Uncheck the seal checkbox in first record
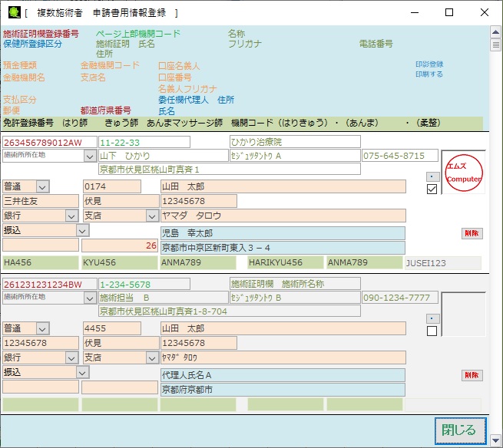This screenshot has width=503, height=448. tap(432, 189)
